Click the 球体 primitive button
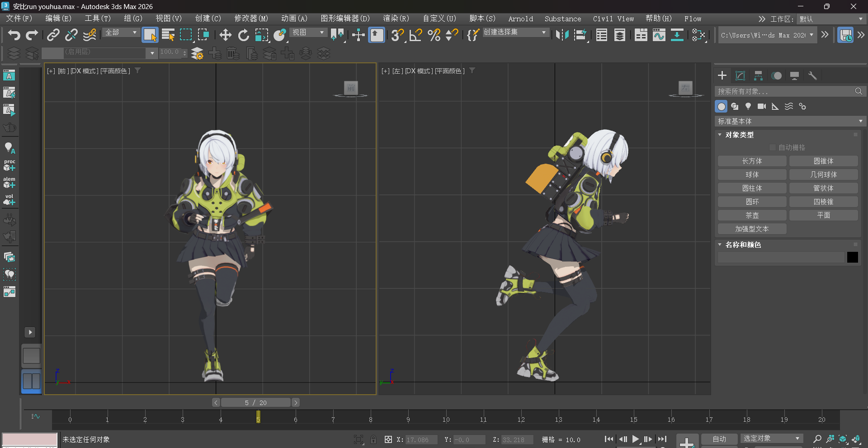 tap(752, 174)
